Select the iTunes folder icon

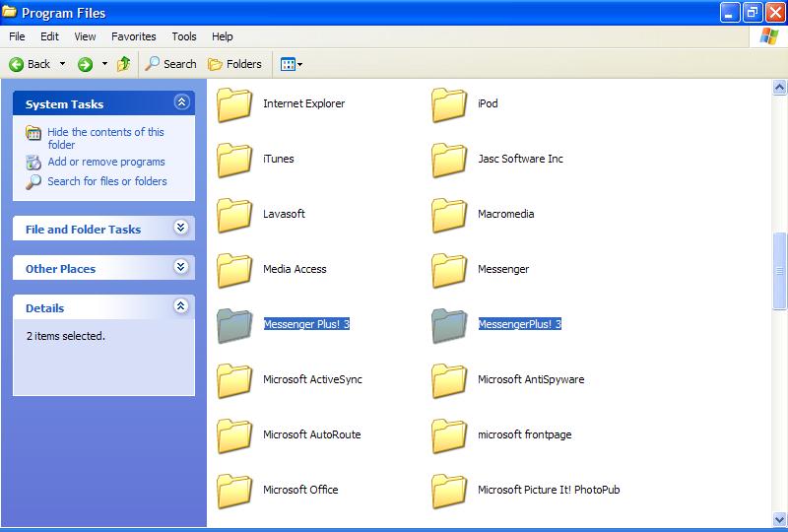point(234,160)
